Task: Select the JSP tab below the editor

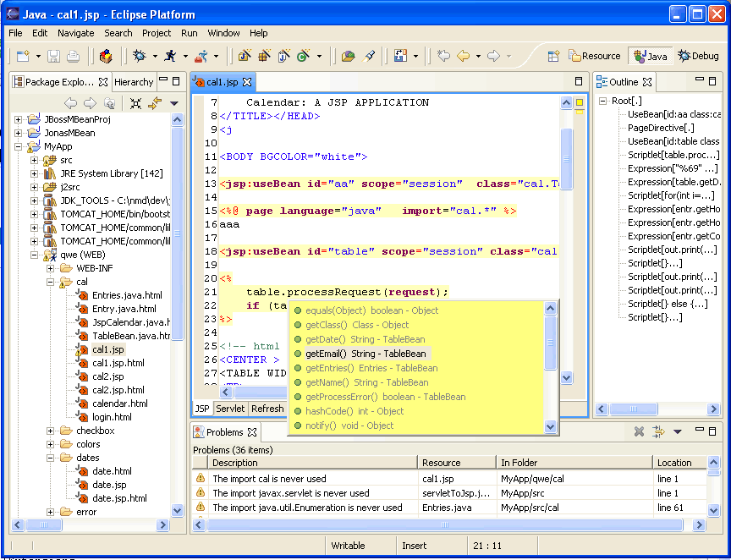Action: pyautogui.click(x=202, y=409)
